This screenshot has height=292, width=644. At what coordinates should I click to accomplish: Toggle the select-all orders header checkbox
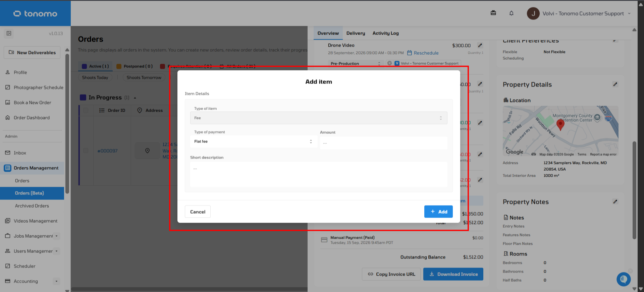86,110
